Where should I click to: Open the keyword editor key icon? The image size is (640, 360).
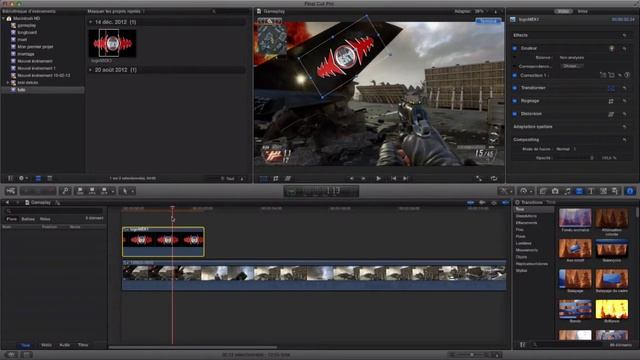click(x=65, y=191)
